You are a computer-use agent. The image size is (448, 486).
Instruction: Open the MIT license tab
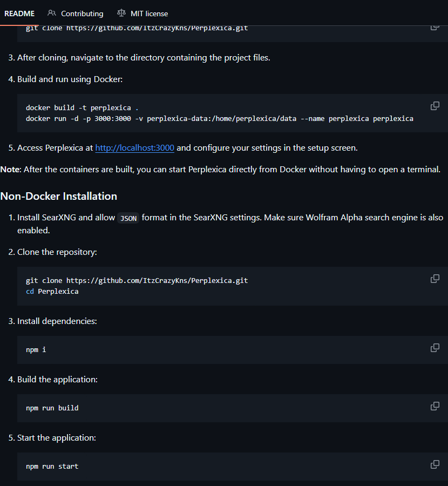pyautogui.click(x=149, y=13)
